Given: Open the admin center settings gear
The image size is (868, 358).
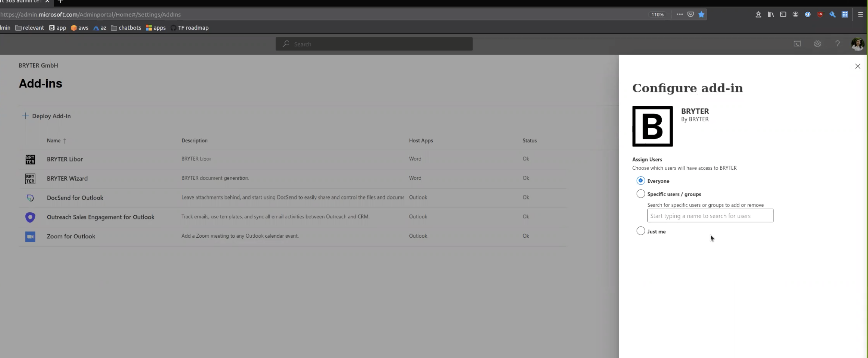Looking at the screenshot, I should click(817, 44).
